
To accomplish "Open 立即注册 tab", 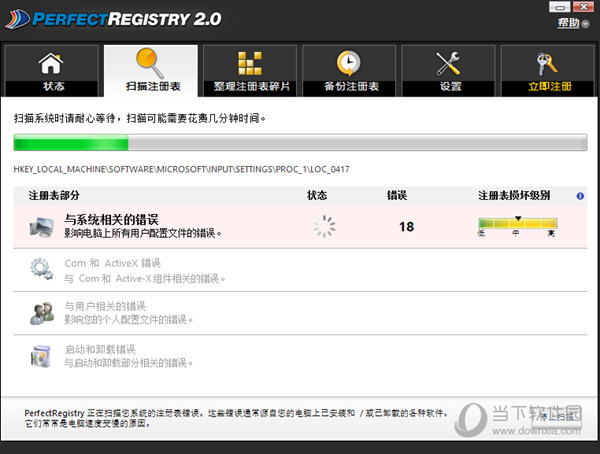I will pyautogui.click(x=548, y=70).
